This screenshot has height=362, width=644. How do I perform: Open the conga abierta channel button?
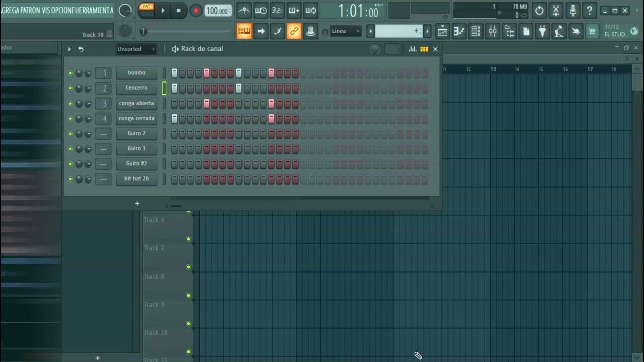[136, 103]
